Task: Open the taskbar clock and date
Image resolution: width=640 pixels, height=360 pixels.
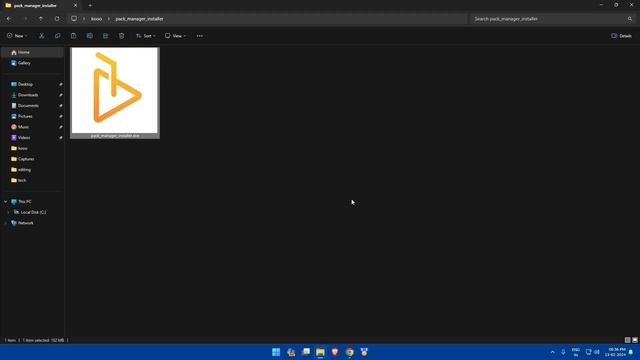Action: [x=616, y=352]
